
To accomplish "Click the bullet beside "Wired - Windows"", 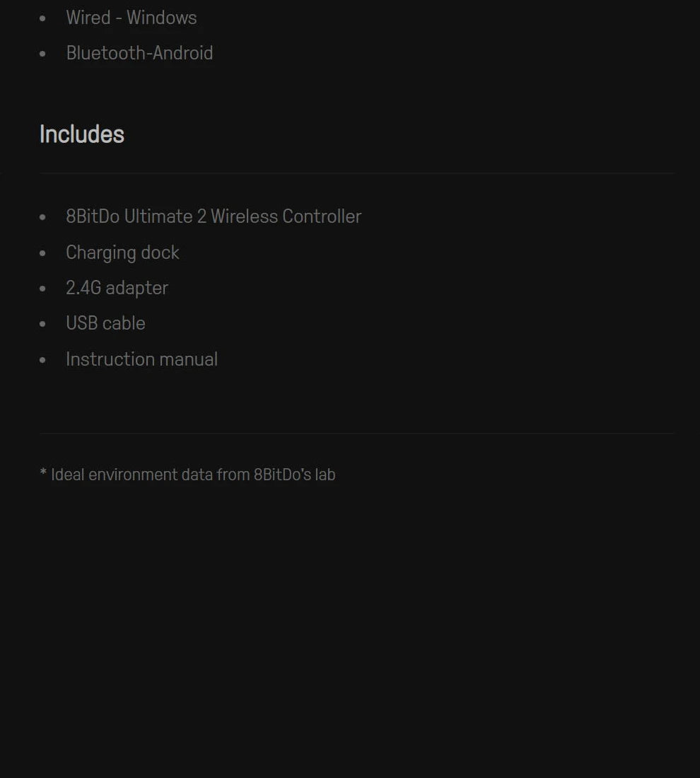I will tap(43, 19).
